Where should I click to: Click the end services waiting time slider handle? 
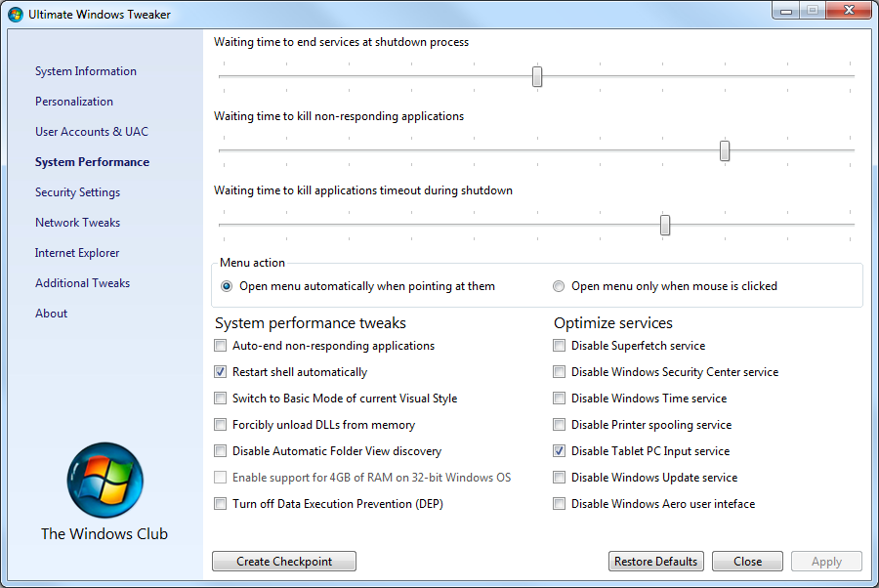[x=537, y=77]
